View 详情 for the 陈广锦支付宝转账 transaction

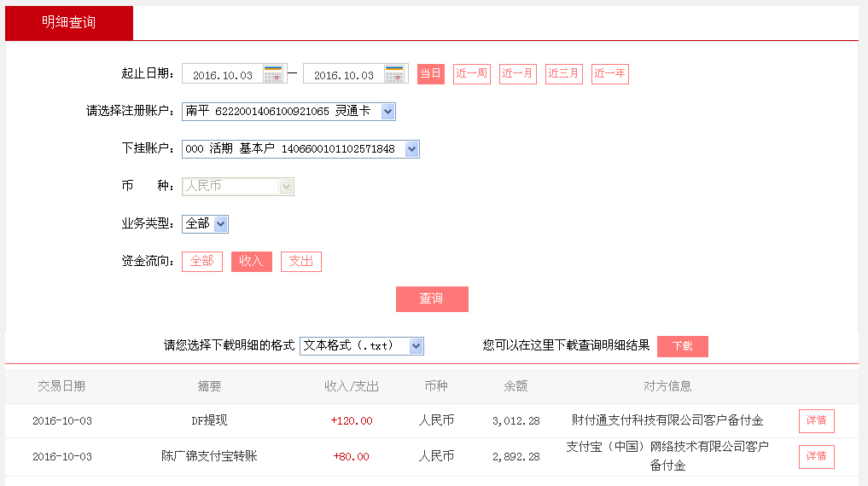pyautogui.click(x=816, y=457)
